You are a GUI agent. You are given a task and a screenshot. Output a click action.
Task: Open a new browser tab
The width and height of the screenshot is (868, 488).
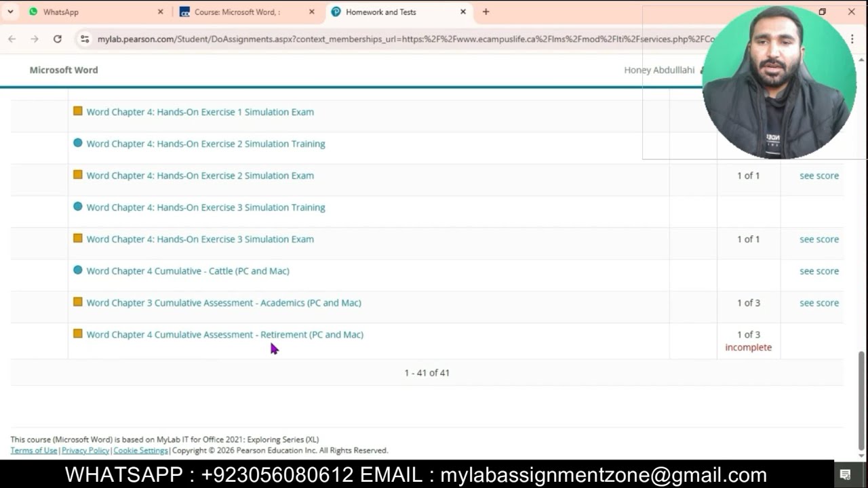486,12
